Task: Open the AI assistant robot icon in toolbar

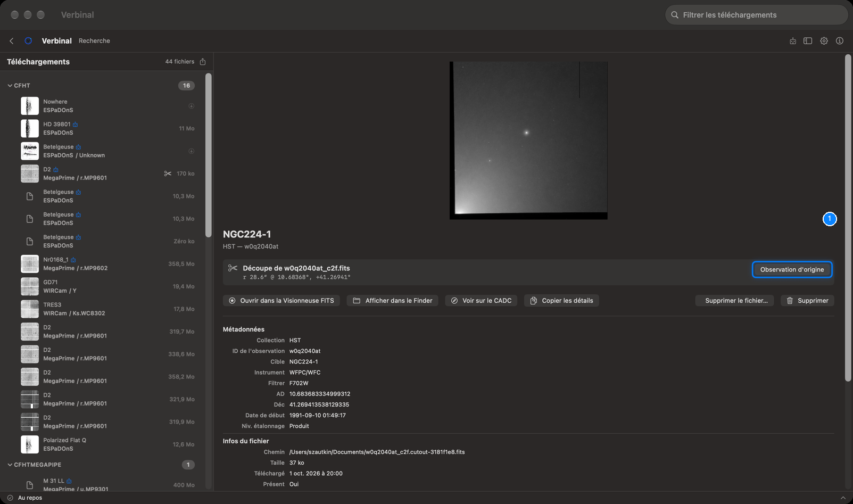Action: tap(793, 41)
